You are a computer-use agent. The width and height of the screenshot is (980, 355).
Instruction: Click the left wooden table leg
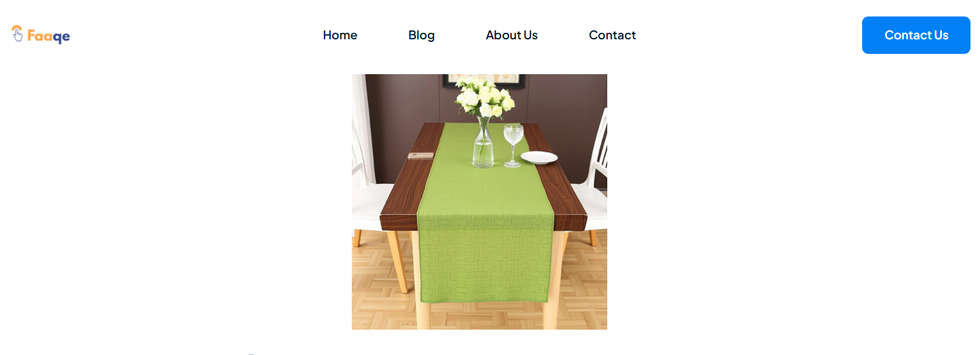[x=399, y=261]
